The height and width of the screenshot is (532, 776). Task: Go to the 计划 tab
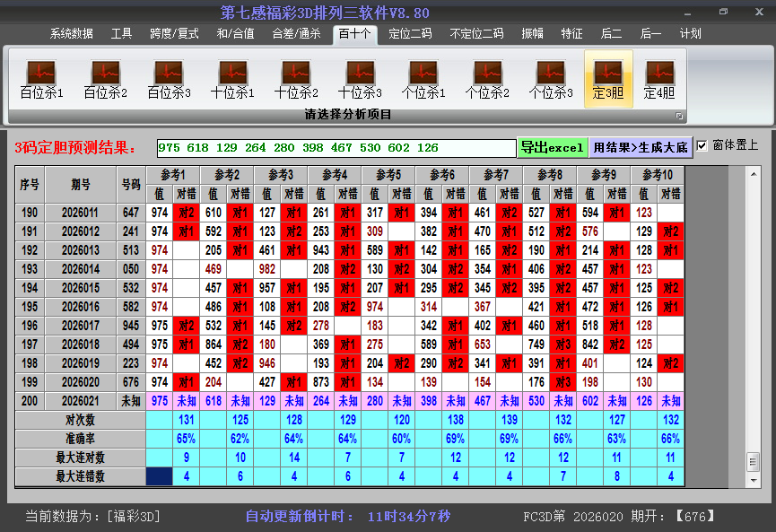[x=691, y=34]
